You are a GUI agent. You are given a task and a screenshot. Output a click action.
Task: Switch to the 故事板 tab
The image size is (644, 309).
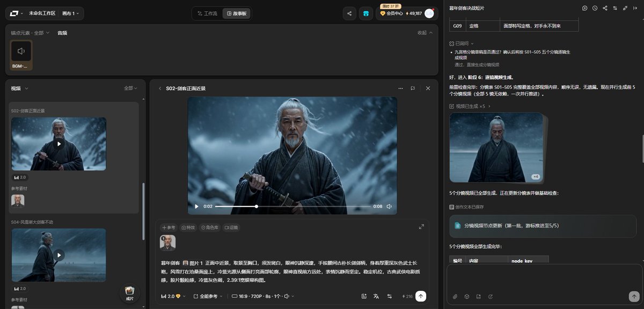pos(236,13)
